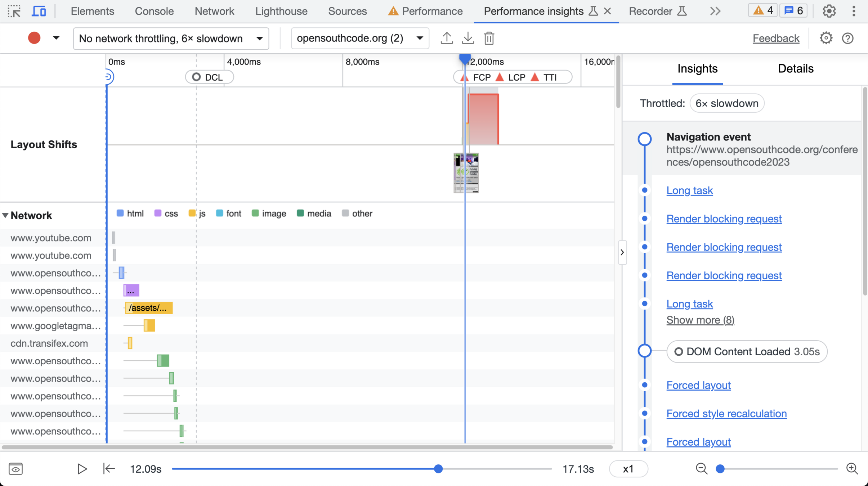The image size is (868, 486).
Task: Click the import recording upload icon
Action: (x=447, y=38)
